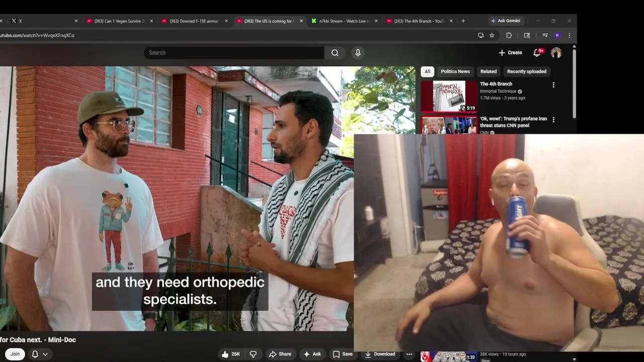The width and height of the screenshot is (644, 362).
Task: Like the video with 26K thumbs-up
Action: point(231,354)
